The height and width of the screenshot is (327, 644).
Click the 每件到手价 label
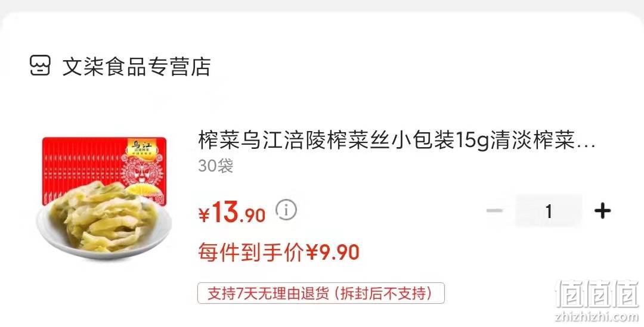(x=252, y=252)
